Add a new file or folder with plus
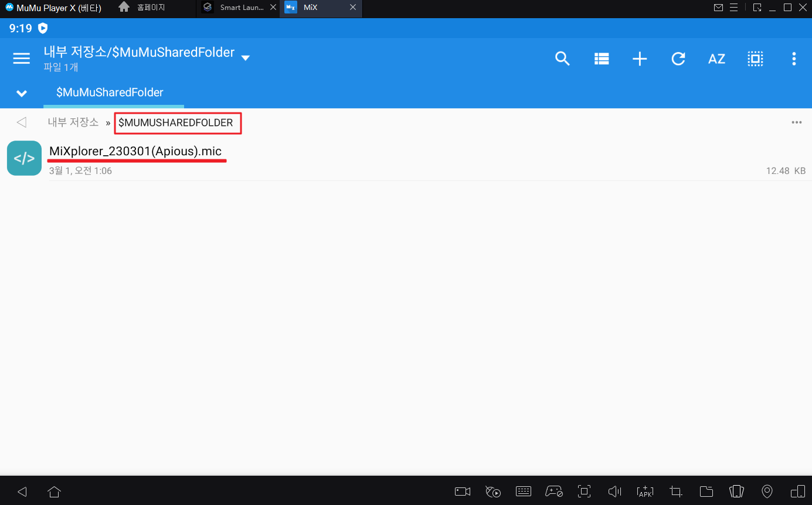The height and width of the screenshot is (505, 812). click(x=640, y=59)
